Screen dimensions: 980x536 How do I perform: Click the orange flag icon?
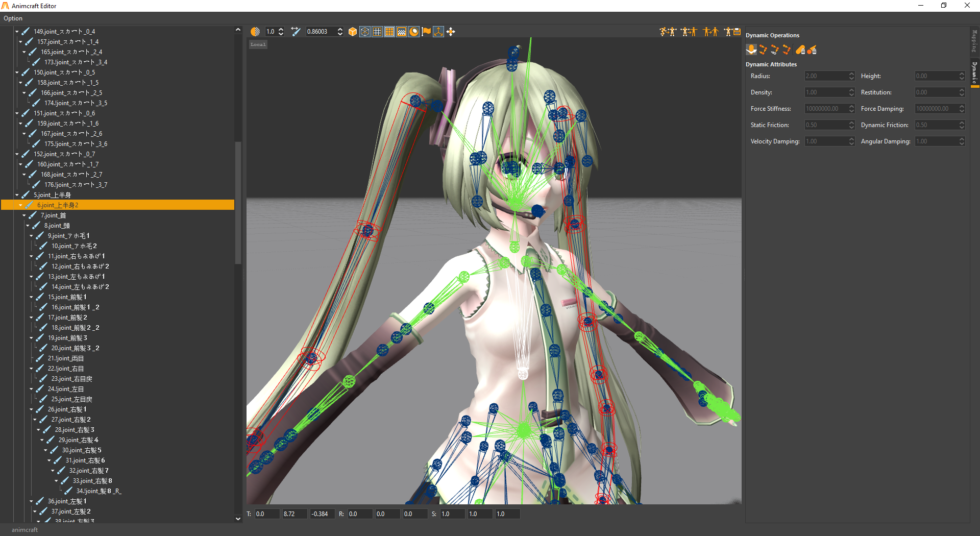tap(426, 32)
